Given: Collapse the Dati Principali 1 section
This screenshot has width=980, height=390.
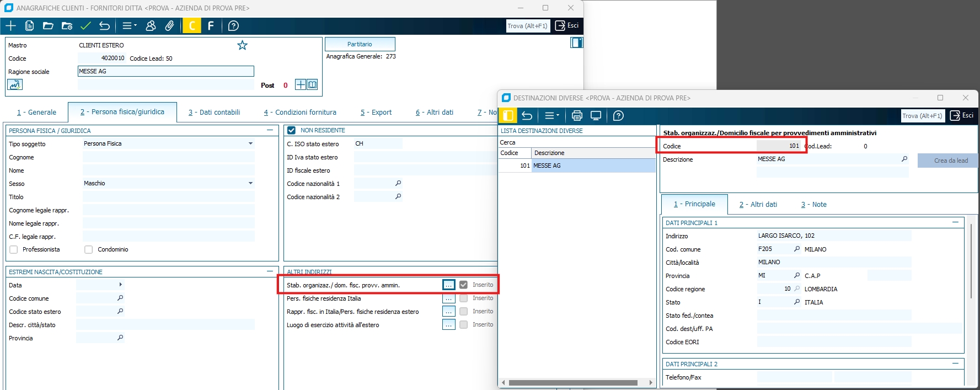Looking at the screenshot, I should (955, 222).
